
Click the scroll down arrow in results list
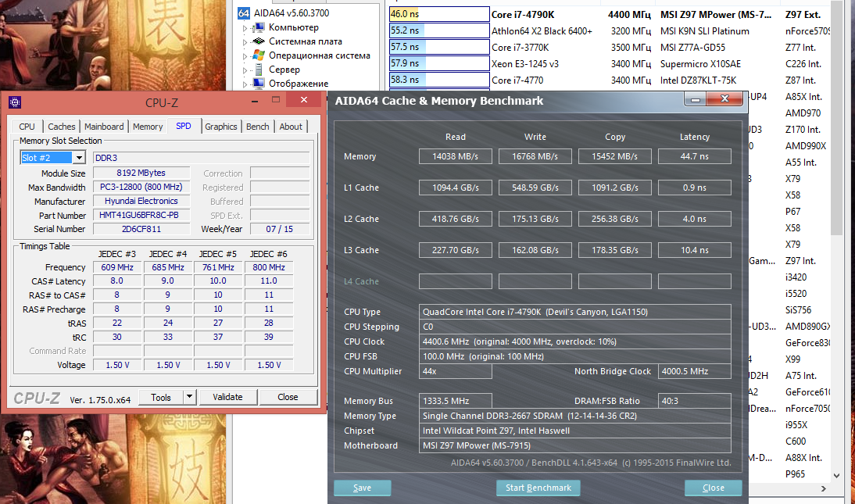(836, 476)
